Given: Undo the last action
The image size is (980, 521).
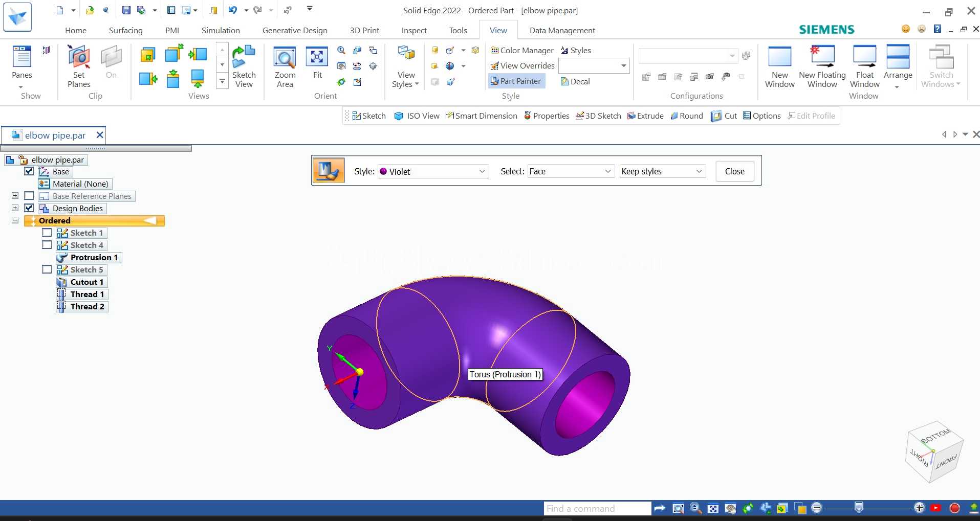Looking at the screenshot, I should click(x=233, y=10).
